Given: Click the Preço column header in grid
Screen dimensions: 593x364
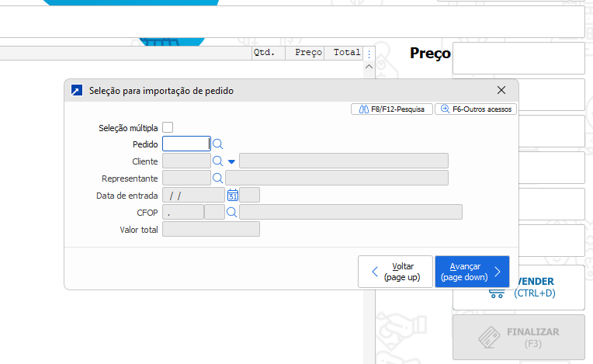Looking at the screenshot, I should pyautogui.click(x=304, y=53).
